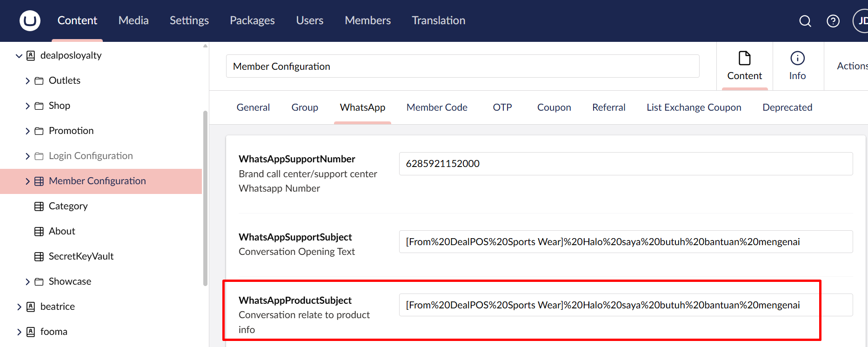Click the fooma node icon

coord(31,332)
